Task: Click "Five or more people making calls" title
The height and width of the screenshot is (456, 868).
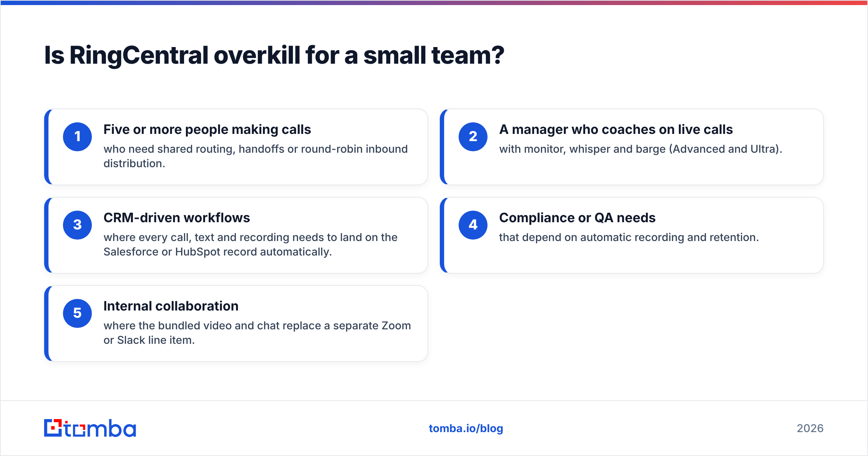Action: click(x=207, y=130)
